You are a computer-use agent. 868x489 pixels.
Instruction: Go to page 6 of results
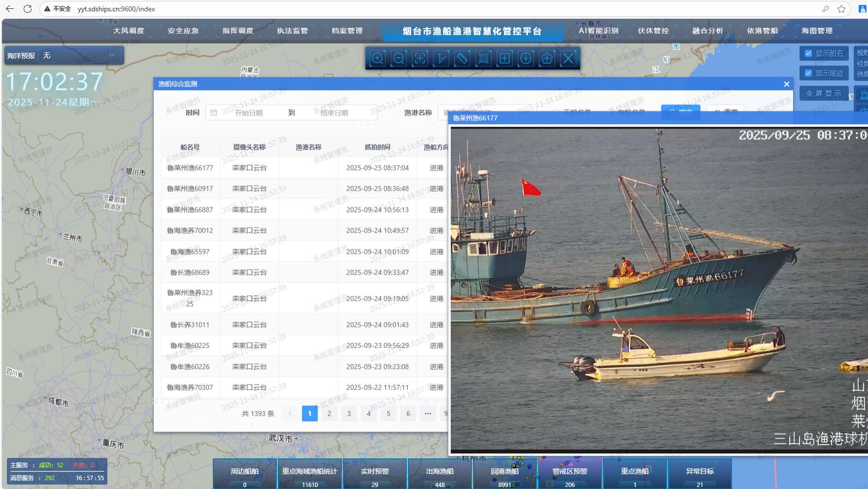click(x=408, y=414)
